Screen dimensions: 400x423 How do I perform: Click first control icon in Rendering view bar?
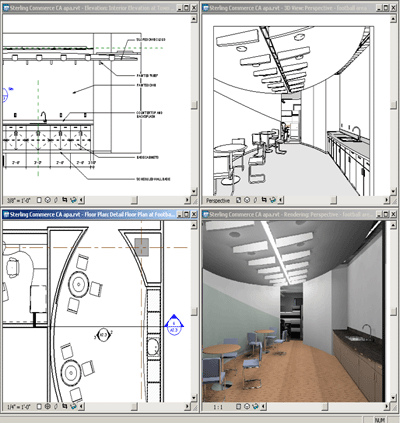pyautogui.click(x=239, y=406)
